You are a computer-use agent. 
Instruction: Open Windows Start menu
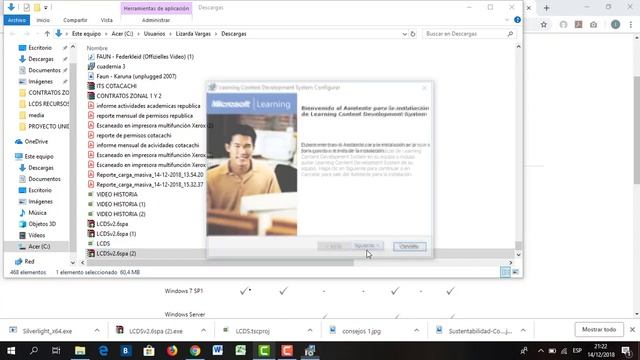[11, 351]
